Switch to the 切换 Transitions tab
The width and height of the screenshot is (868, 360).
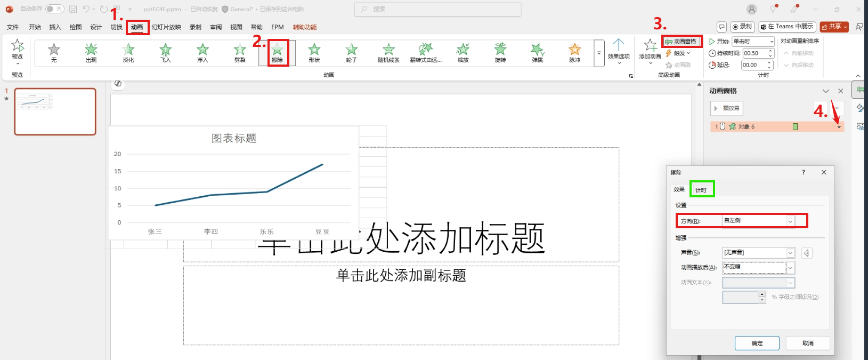[x=117, y=27]
